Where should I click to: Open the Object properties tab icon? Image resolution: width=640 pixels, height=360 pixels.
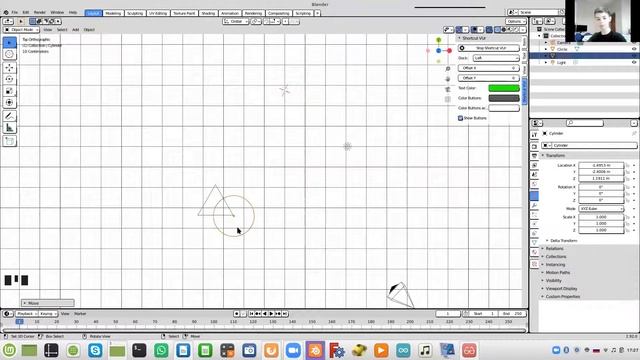(x=534, y=196)
